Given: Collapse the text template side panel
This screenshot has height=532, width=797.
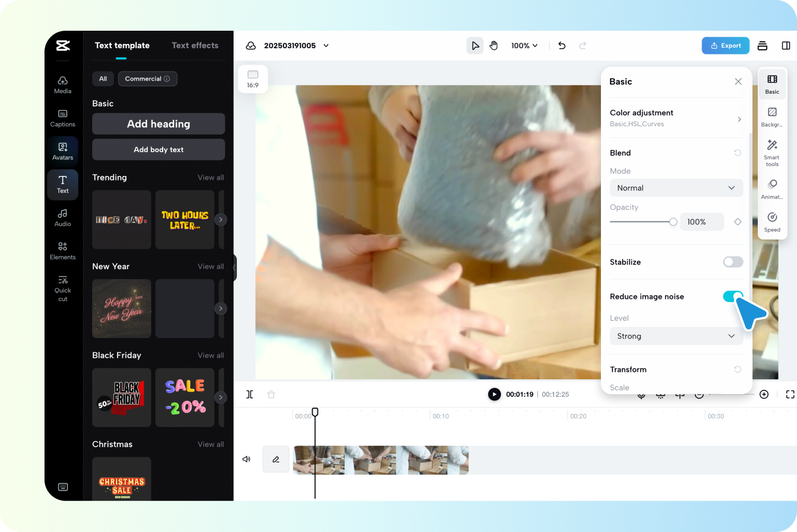Looking at the screenshot, I should point(235,268).
